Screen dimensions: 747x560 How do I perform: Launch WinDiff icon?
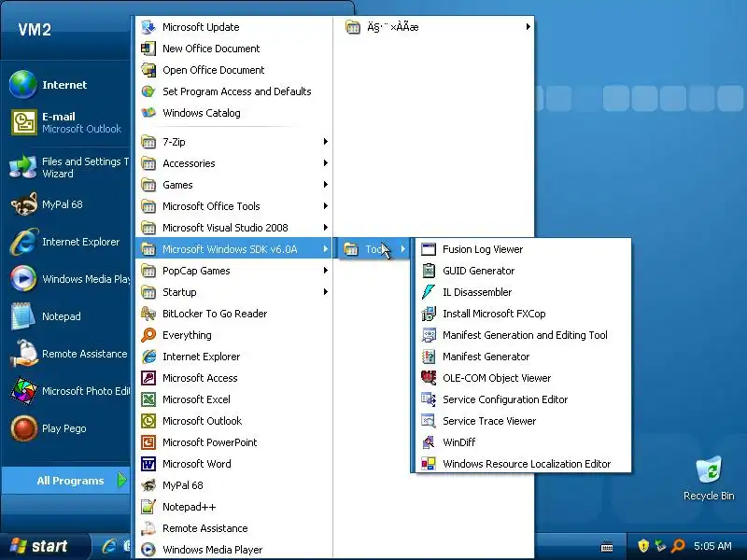(429, 441)
